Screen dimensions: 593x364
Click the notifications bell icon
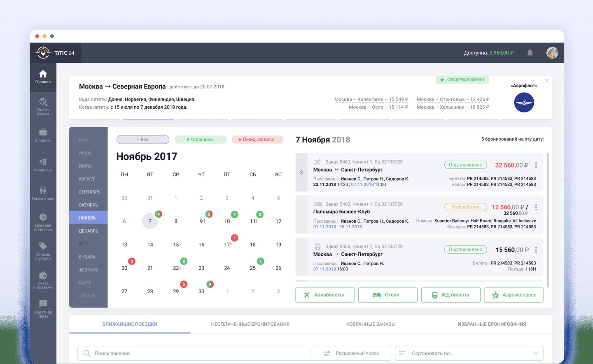(530, 53)
